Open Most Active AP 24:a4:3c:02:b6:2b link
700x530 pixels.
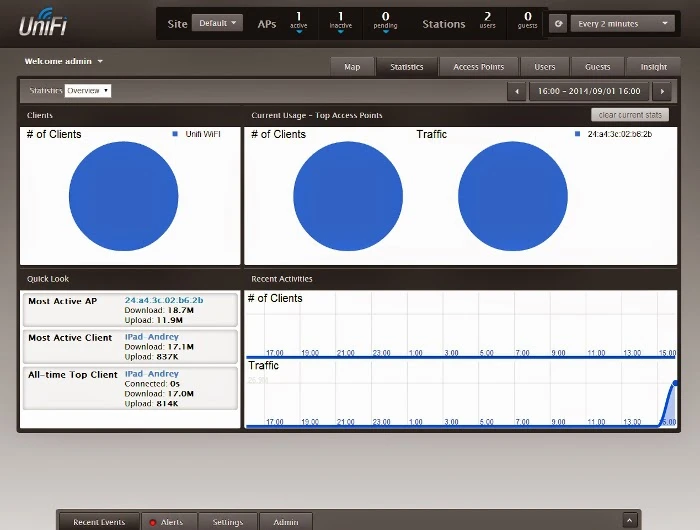[x=164, y=300]
